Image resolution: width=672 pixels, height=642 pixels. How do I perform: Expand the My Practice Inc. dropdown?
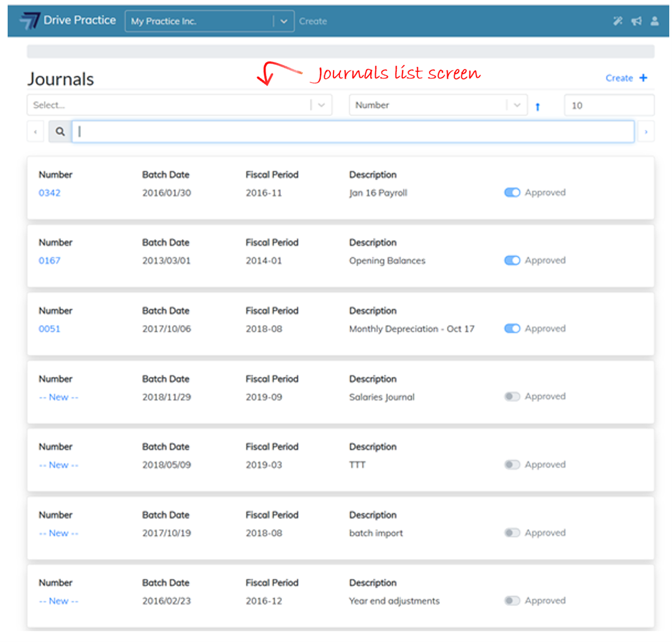pyautogui.click(x=284, y=21)
